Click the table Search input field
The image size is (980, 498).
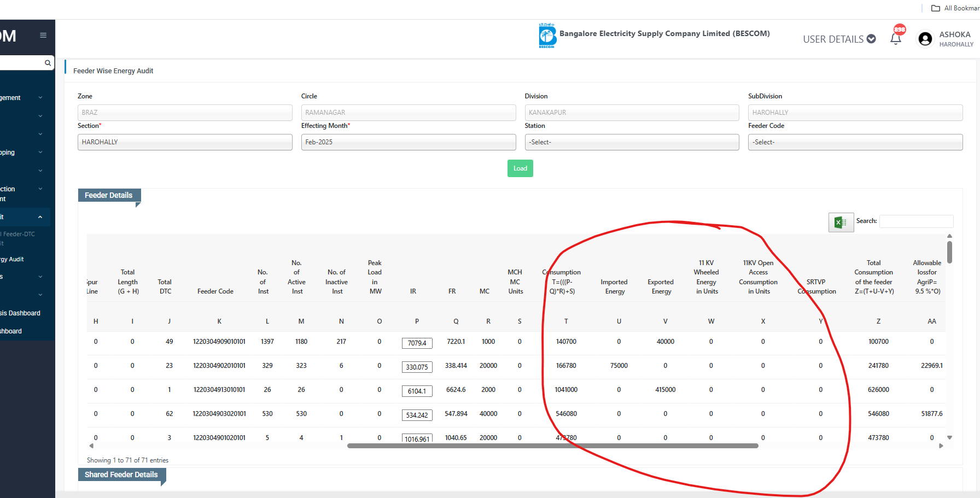916,221
